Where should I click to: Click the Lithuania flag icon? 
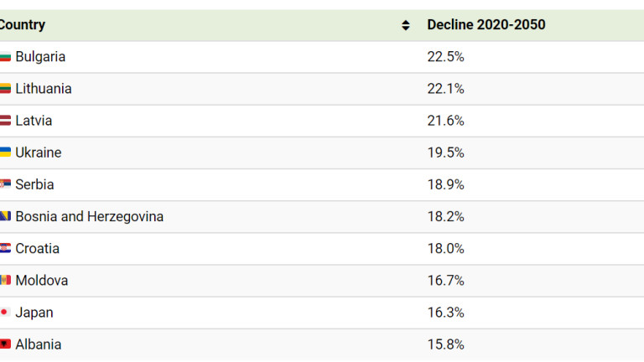pos(5,89)
